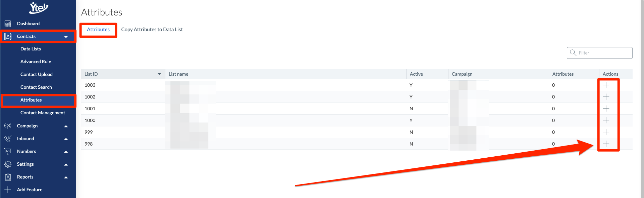Click the Settings gear icon

8,164
